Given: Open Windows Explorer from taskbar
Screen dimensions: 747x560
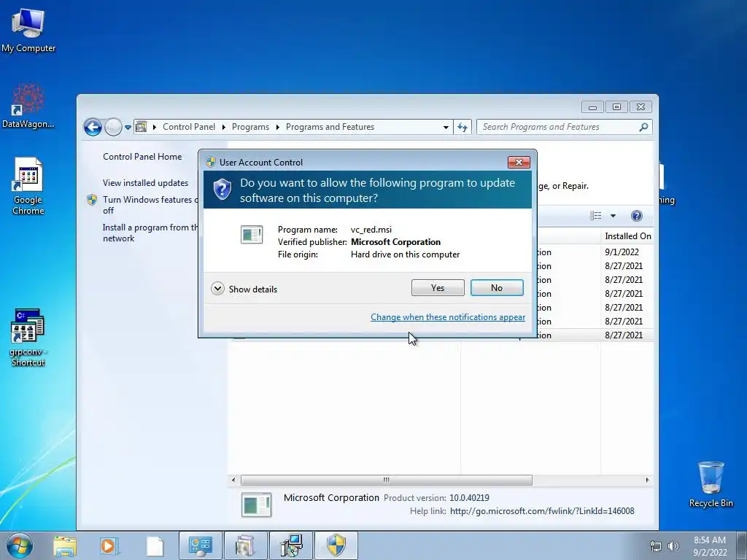Looking at the screenshot, I should (x=65, y=546).
